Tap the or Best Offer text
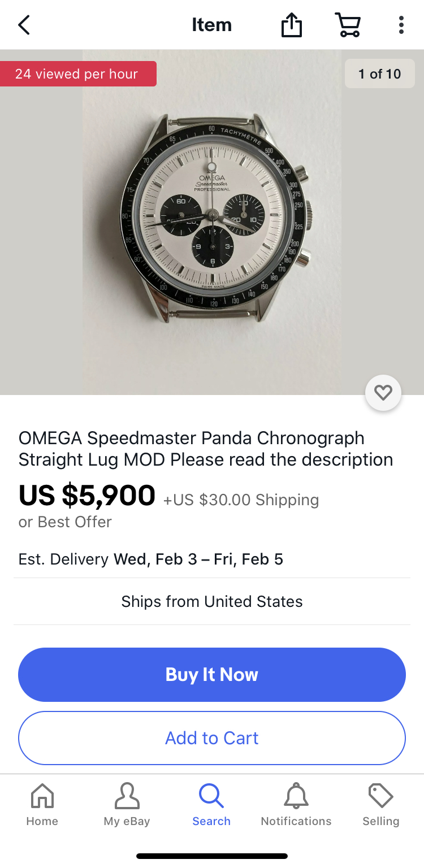The height and width of the screenshot is (868, 424). point(65,522)
